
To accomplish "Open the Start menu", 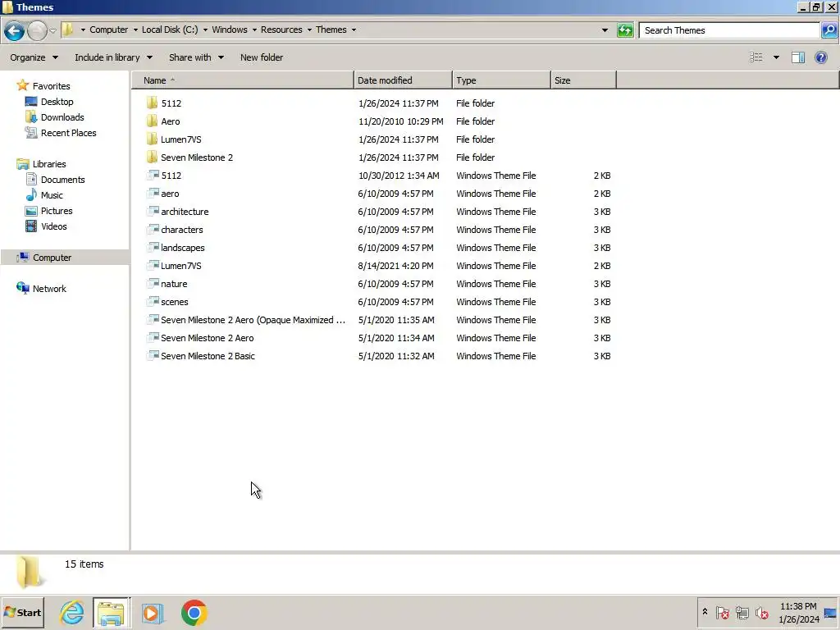I will coord(22,613).
